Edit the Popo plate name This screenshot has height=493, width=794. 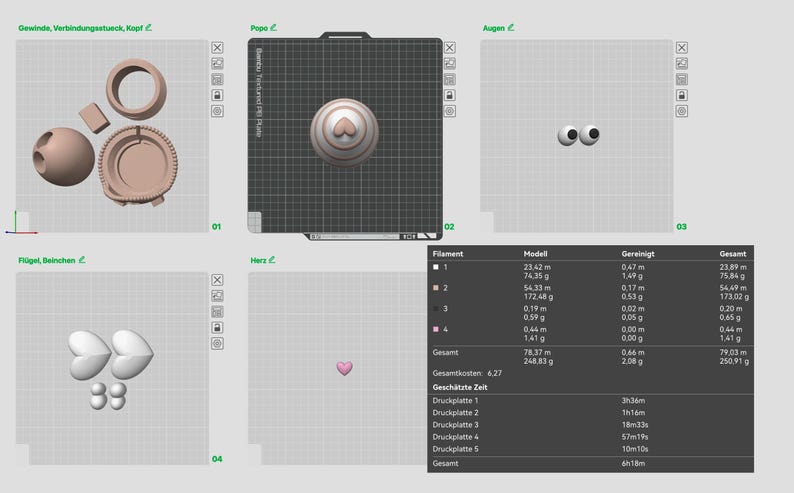pyautogui.click(x=273, y=27)
